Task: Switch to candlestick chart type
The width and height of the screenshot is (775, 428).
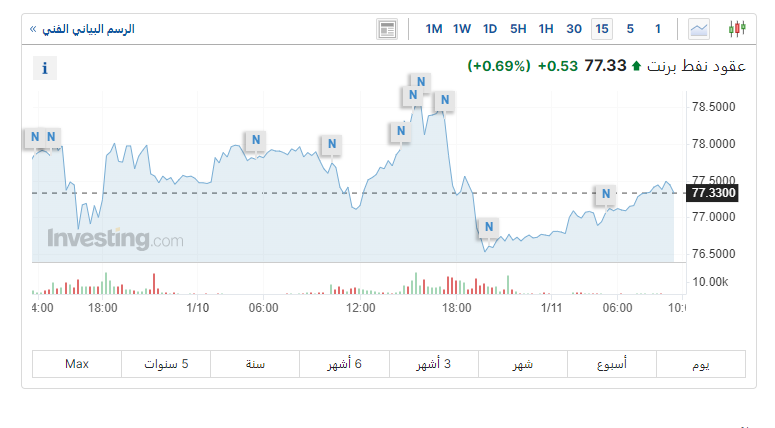Action: [x=738, y=29]
